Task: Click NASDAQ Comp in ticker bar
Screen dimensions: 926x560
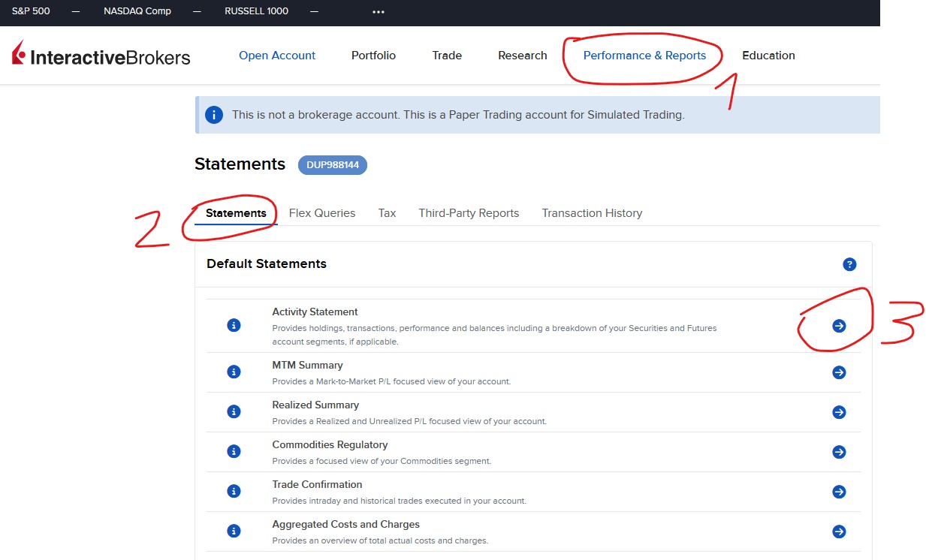Action: 137,11
